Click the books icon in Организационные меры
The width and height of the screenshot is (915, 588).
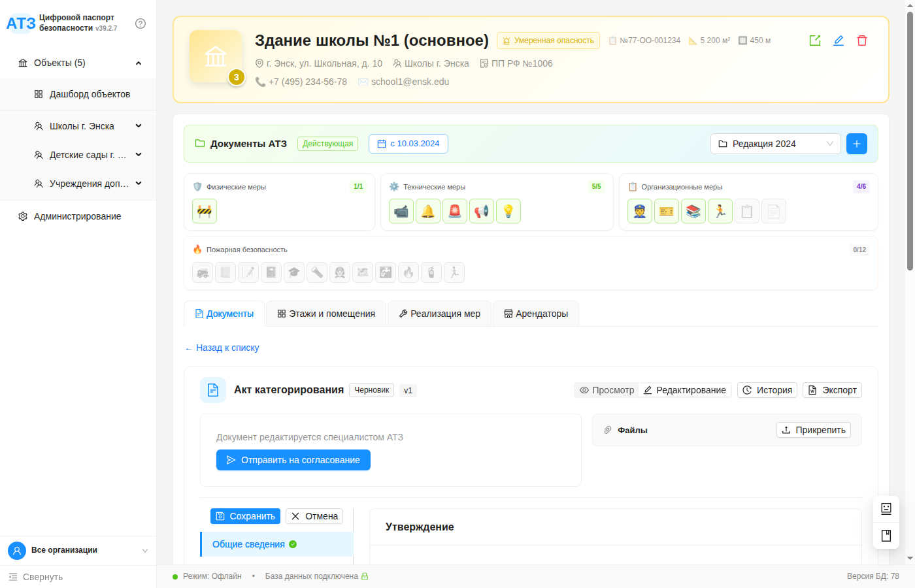[x=693, y=210]
